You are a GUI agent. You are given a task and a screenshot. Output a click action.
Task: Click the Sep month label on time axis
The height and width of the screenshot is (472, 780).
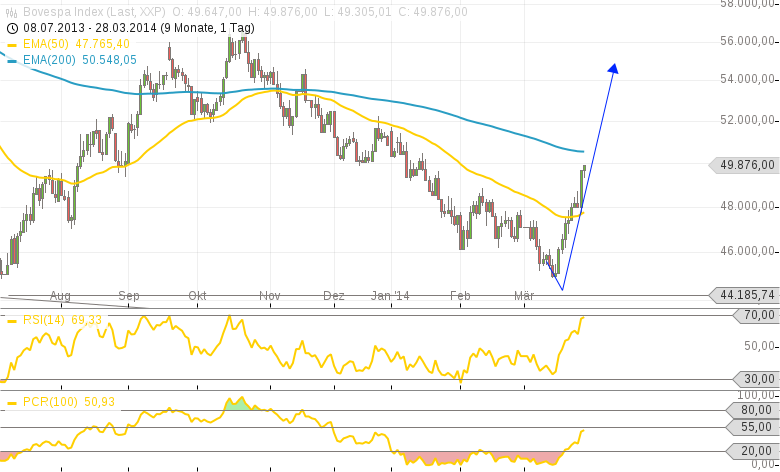129,296
